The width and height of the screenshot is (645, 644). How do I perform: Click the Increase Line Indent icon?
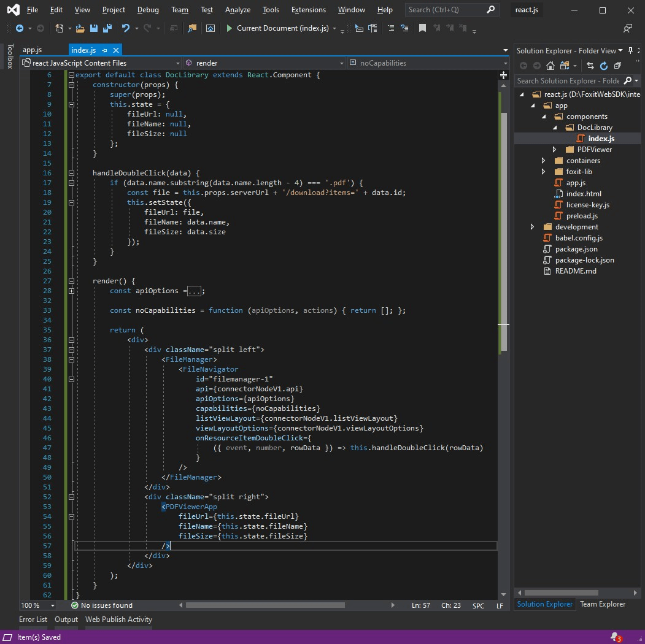click(x=373, y=28)
